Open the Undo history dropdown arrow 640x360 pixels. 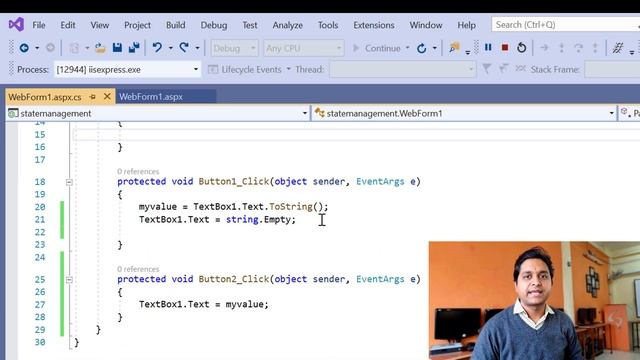[x=171, y=48]
